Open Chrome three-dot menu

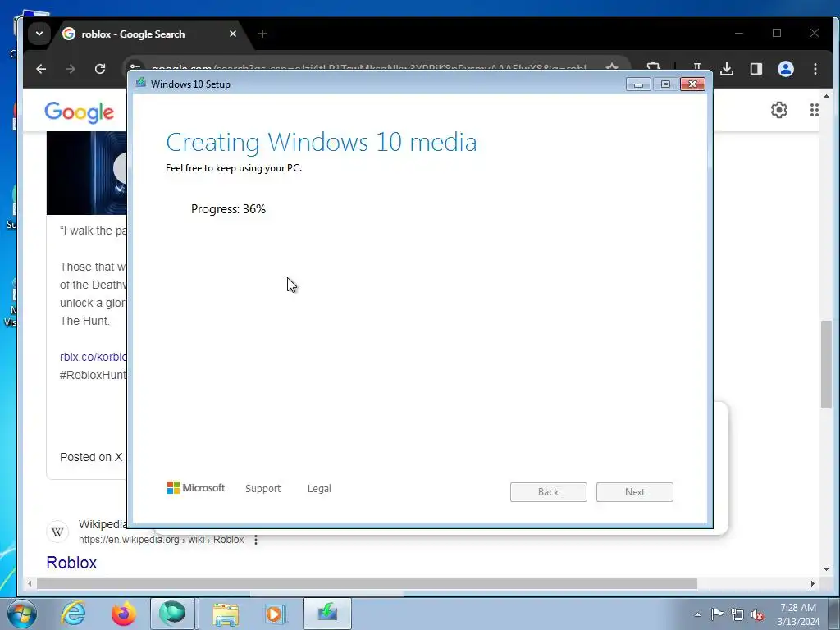click(815, 69)
